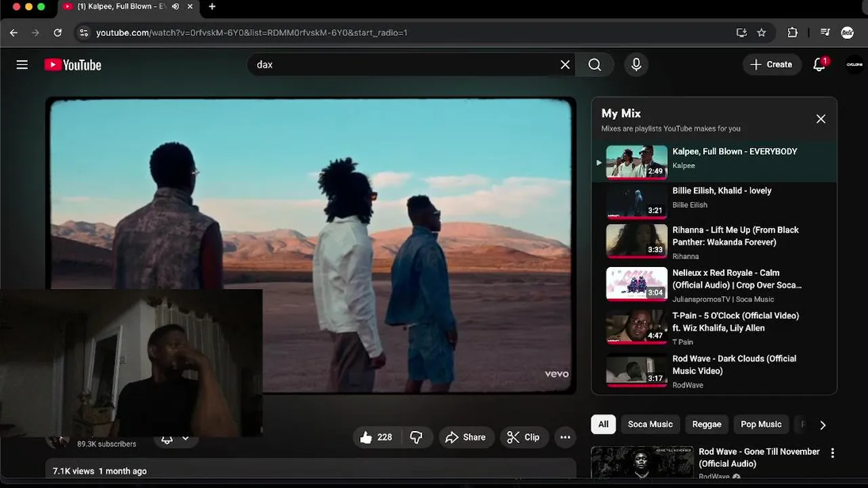
Task: Install or cast icon in address bar
Action: pyautogui.click(x=741, y=33)
